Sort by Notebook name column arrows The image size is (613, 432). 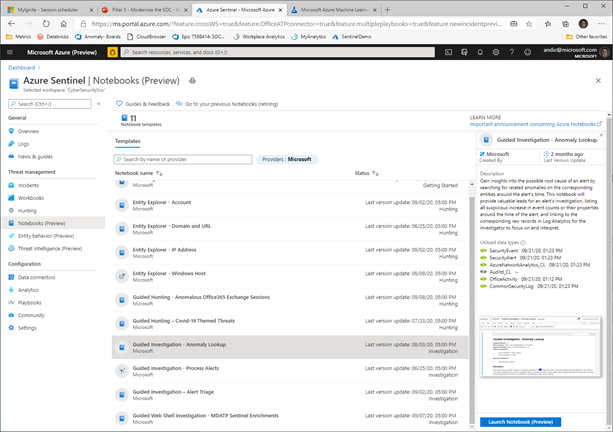[159, 173]
